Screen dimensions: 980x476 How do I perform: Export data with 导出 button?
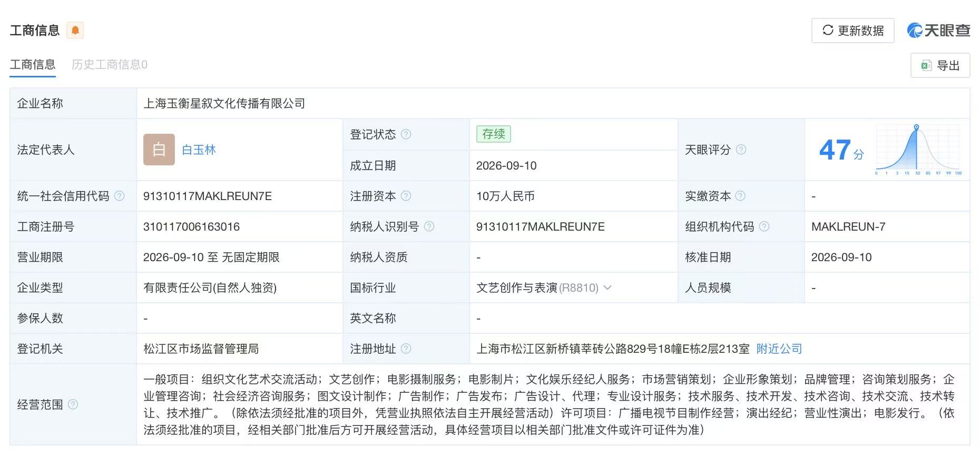point(940,65)
